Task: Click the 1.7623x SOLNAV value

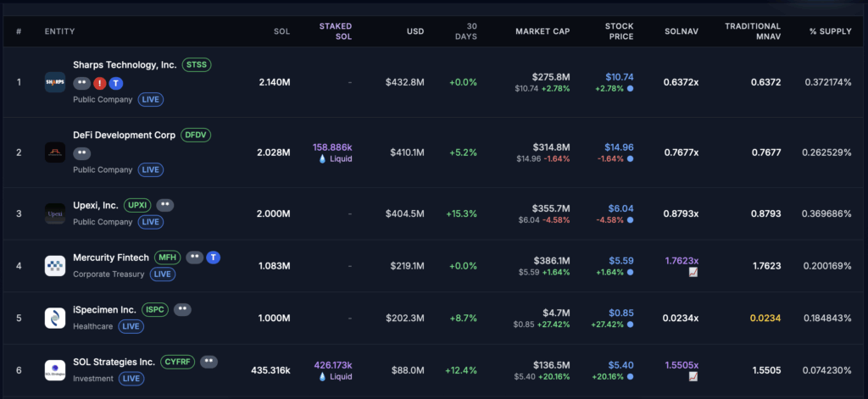Action: [682, 261]
